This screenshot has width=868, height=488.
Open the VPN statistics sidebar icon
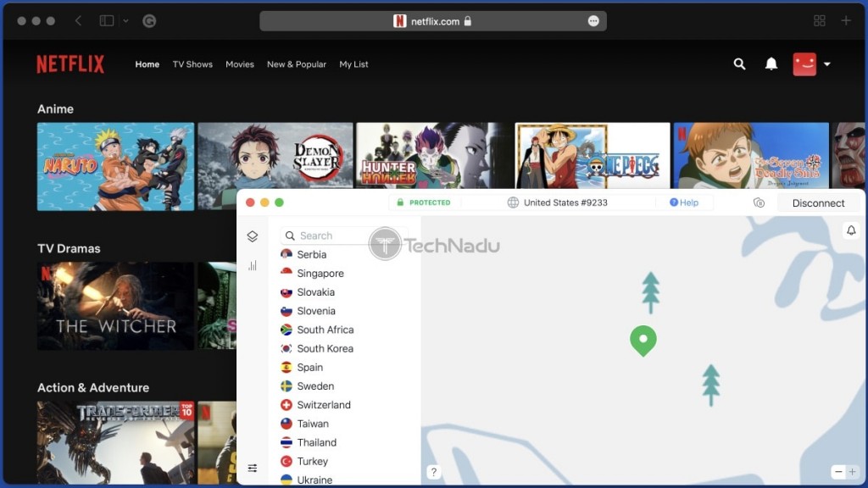[253, 265]
